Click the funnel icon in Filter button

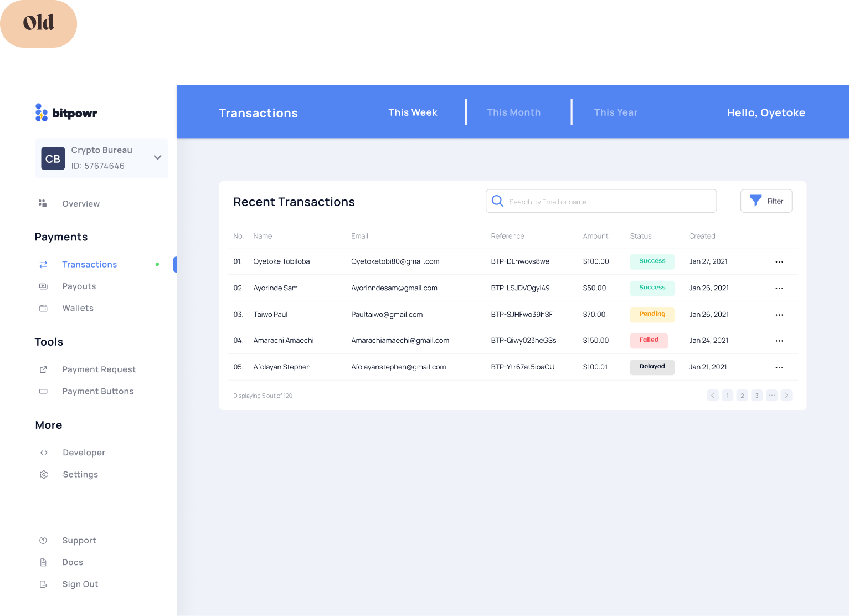[x=755, y=201]
